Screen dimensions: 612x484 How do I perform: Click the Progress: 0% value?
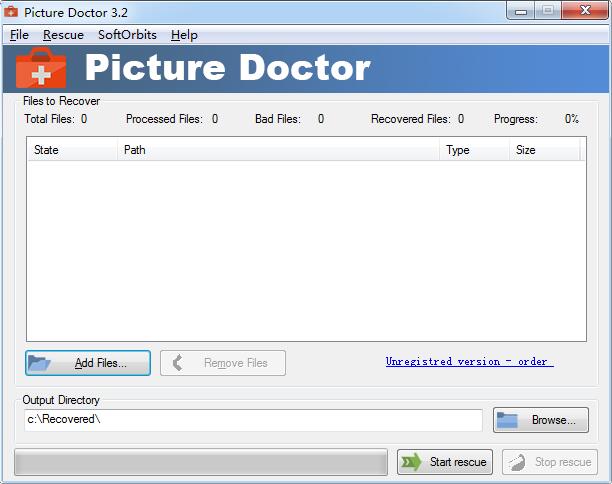click(572, 119)
